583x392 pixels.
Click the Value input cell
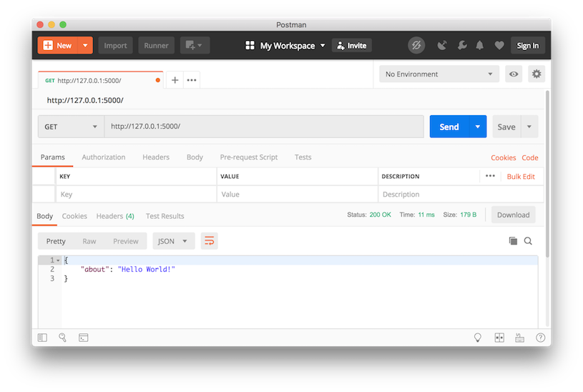coord(297,194)
